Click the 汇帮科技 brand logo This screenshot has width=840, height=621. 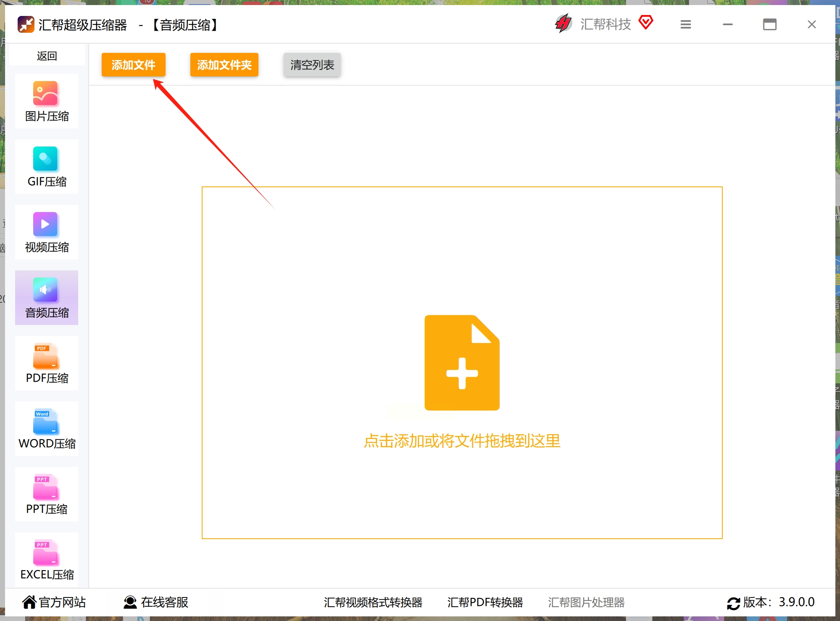pos(564,24)
